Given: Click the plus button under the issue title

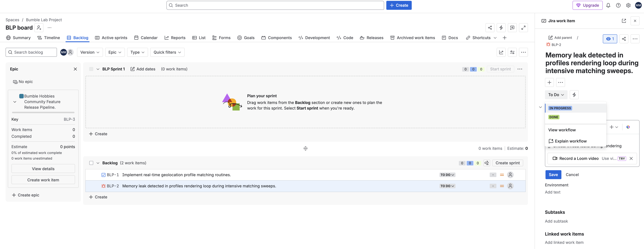Looking at the screenshot, I should pos(549,82).
